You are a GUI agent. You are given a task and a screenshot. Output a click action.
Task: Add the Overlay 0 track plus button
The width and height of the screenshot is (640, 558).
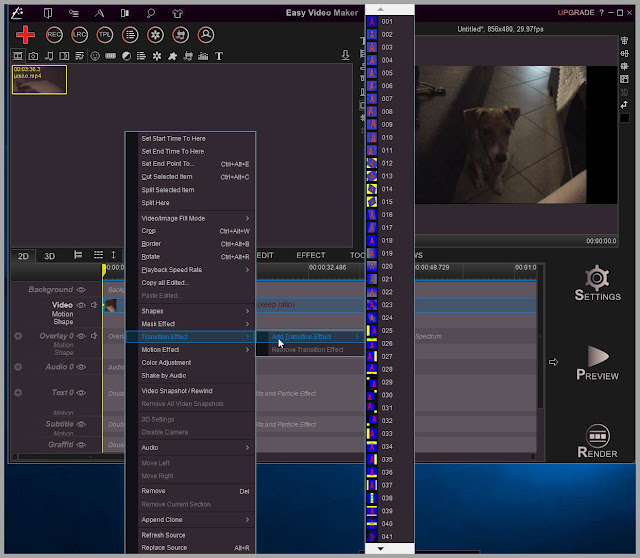tap(18, 336)
